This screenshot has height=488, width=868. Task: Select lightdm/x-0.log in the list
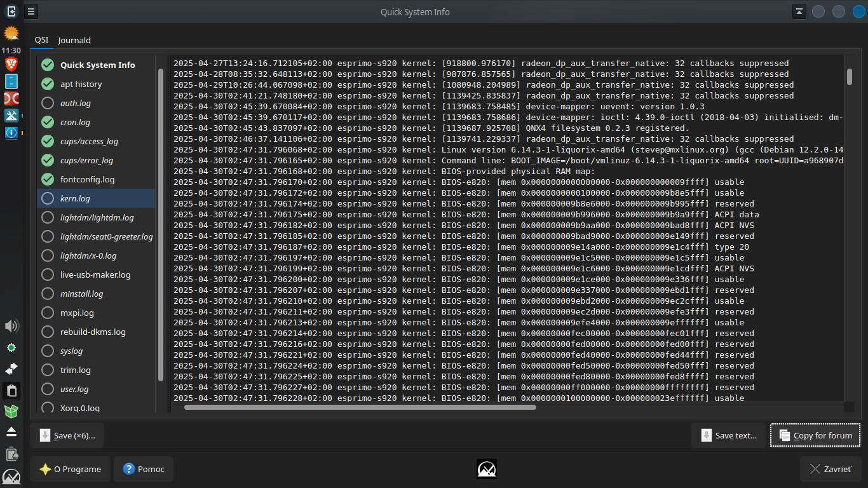96,255
